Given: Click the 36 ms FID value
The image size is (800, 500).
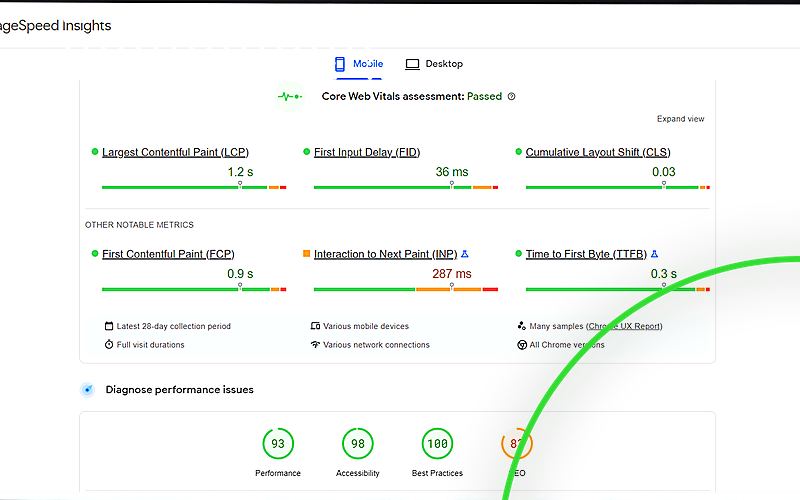Looking at the screenshot, I should point(452,172).
